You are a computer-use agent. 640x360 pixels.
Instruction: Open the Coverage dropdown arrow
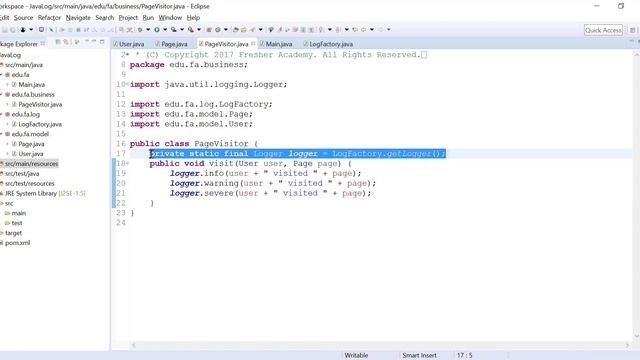click(182, 29)
